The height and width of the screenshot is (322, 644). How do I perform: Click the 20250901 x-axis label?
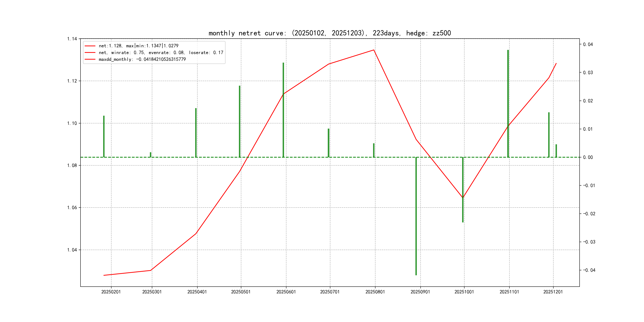pos(420,292)
